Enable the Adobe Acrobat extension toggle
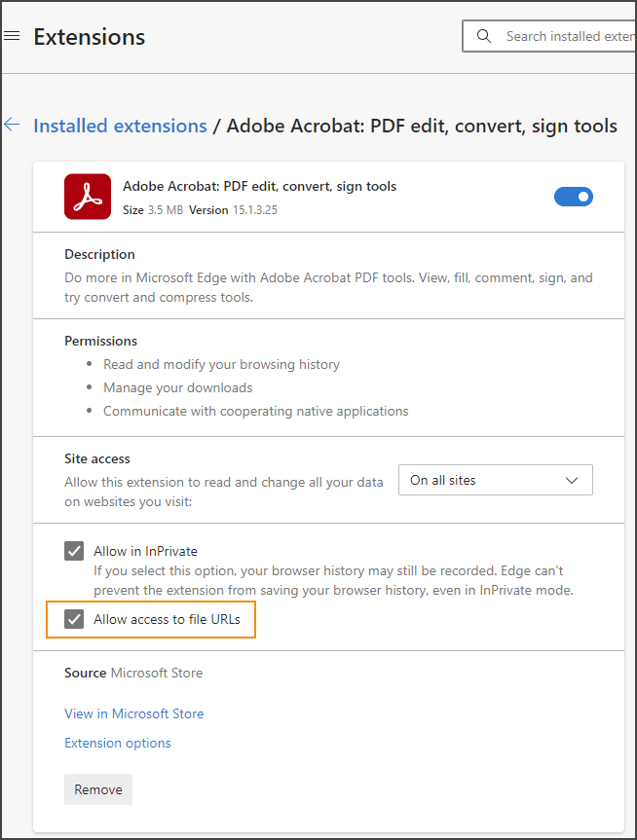The image size is (637, 840). (x=574, y=196)
